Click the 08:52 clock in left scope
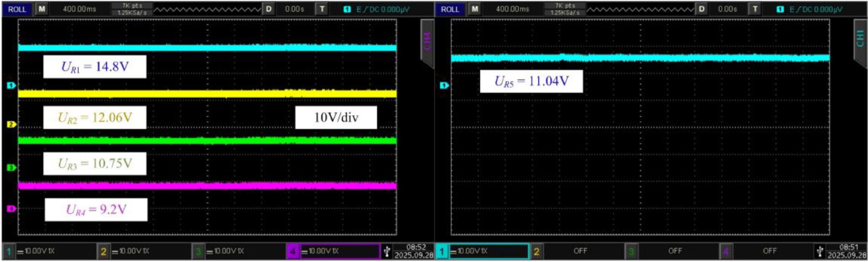 (x=416, y=247)
